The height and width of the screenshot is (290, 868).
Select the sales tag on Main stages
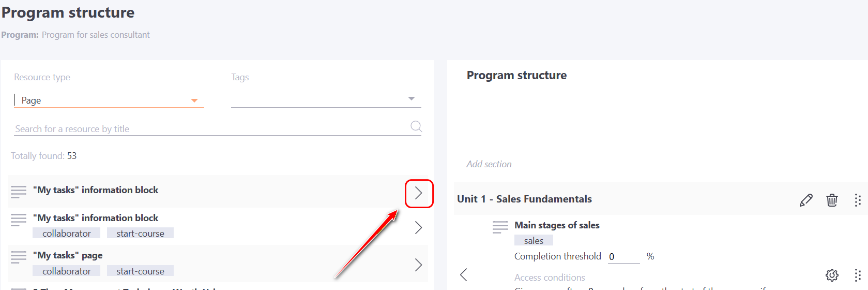tap(534, 241)
